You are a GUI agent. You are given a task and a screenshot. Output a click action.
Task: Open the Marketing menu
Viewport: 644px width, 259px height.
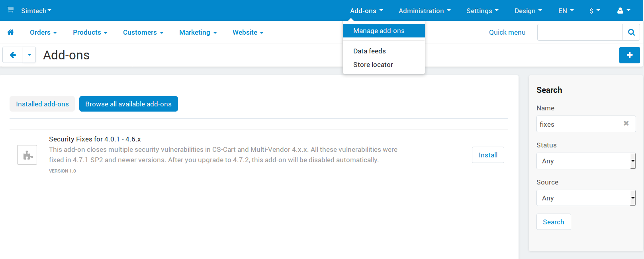198,32
